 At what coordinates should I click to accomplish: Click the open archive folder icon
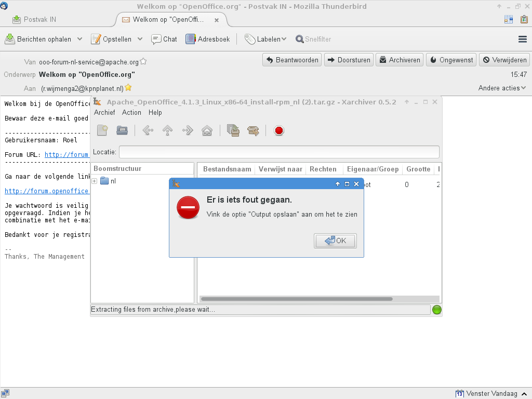(122, 130)
